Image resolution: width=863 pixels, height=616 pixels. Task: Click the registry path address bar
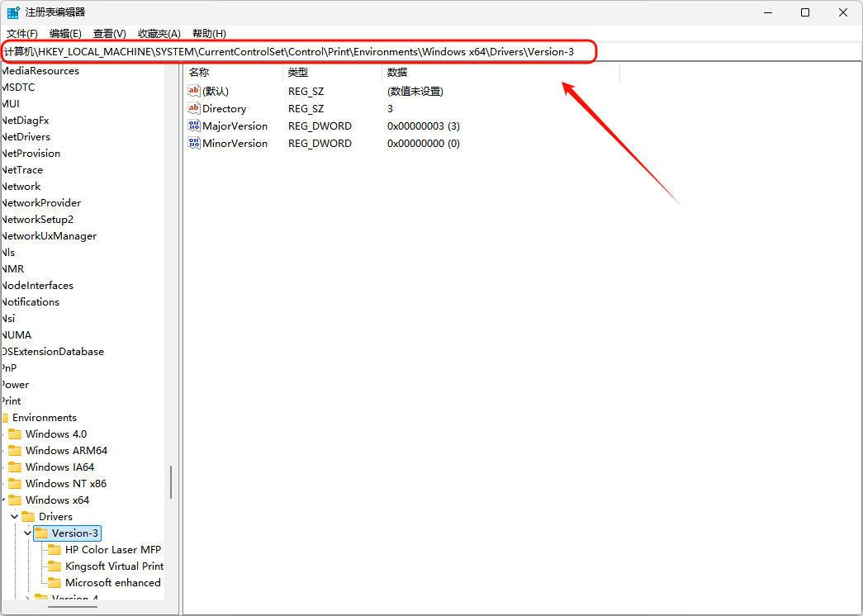point(297,52)
